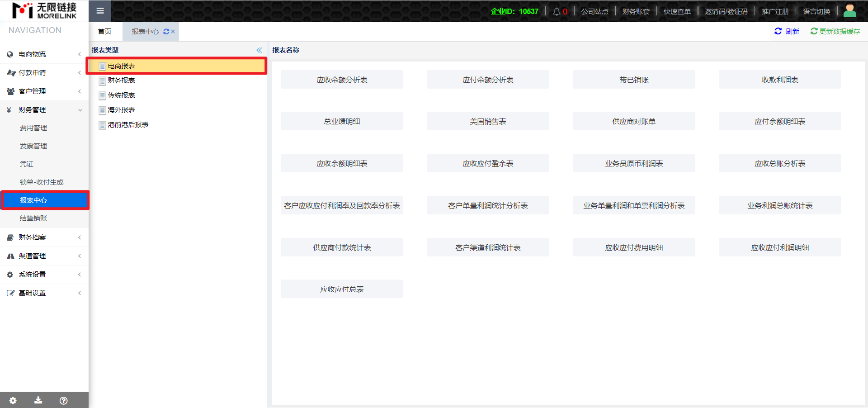Open 总业绩明细 report
The width and height of the screenshot is (868, 408).
pyautogui.click(x=342, y=121)
